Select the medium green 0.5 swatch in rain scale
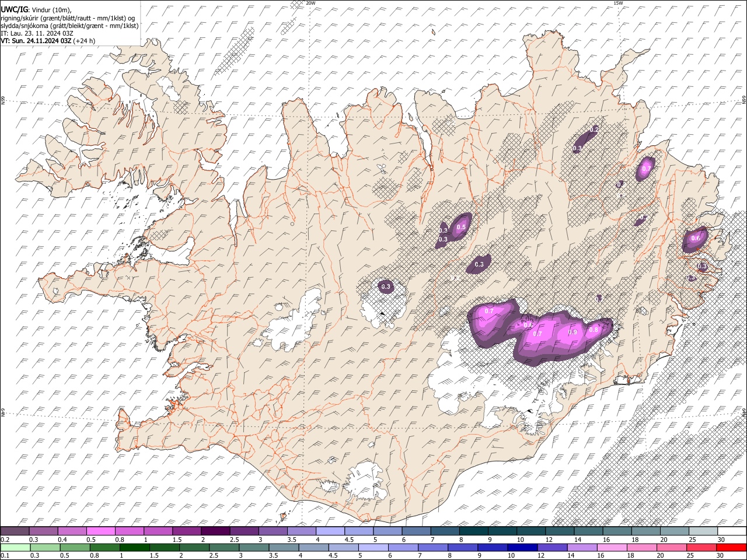747x560 pixels. 75,547
